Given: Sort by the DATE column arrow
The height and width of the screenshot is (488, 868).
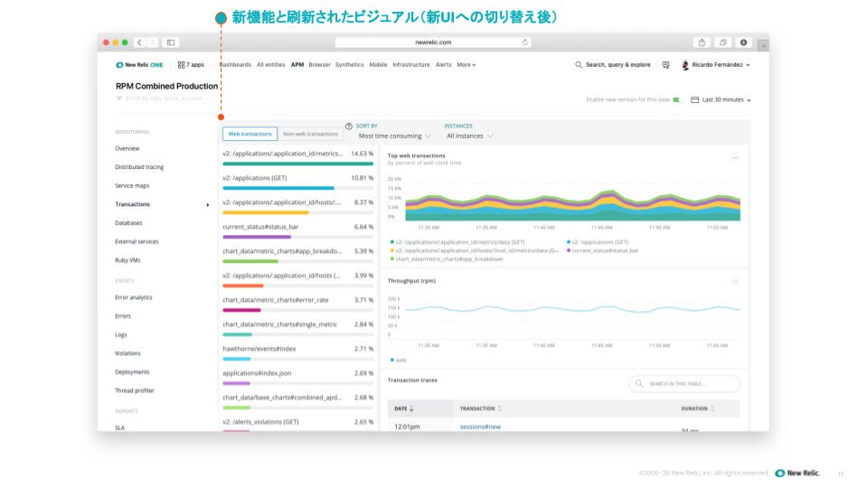Looking at the screenshot, I should pyautogui.click(x=411, y=408).
